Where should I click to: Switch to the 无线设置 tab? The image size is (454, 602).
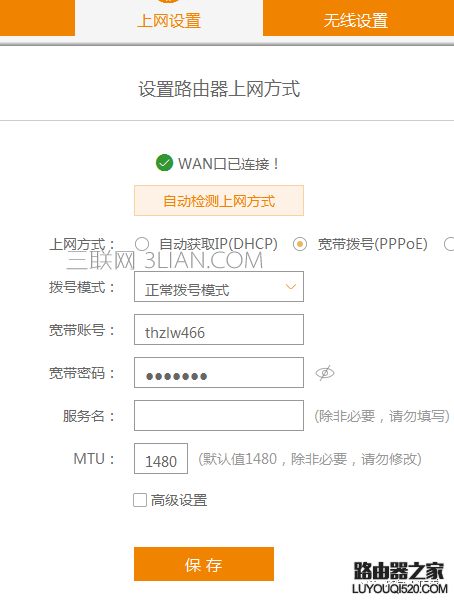pos(358,18)
